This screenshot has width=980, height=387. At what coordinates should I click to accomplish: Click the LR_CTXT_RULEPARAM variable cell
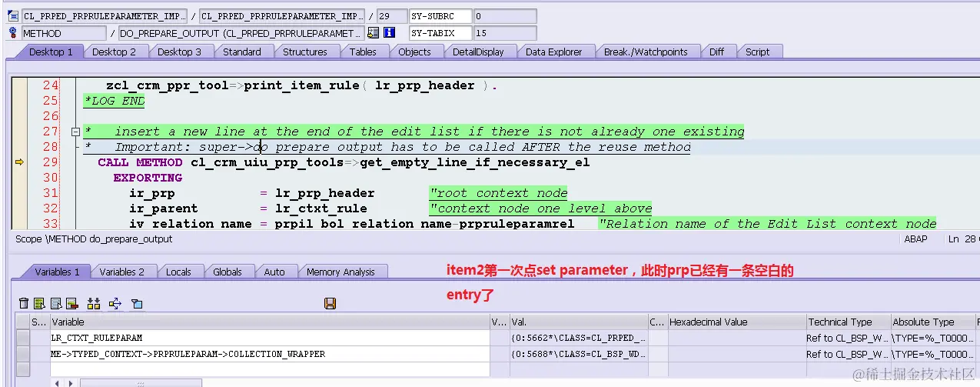(x=269, y=338)
